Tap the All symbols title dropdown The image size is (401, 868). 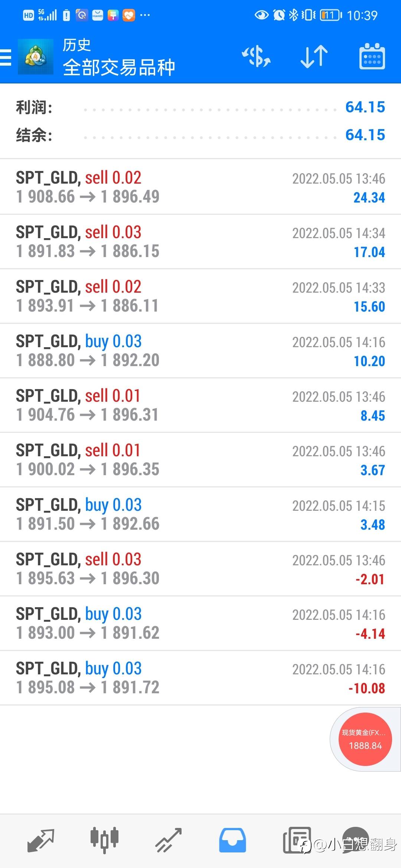tap(119, 68)
